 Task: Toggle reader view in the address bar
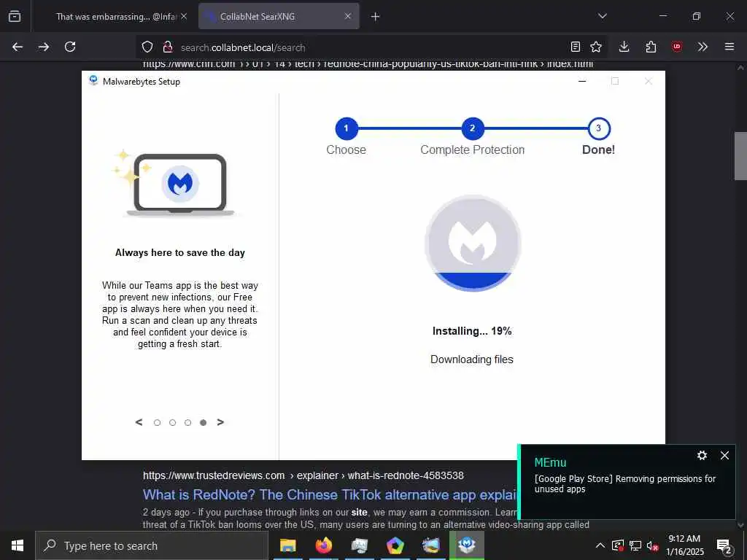tap(576, 47)
